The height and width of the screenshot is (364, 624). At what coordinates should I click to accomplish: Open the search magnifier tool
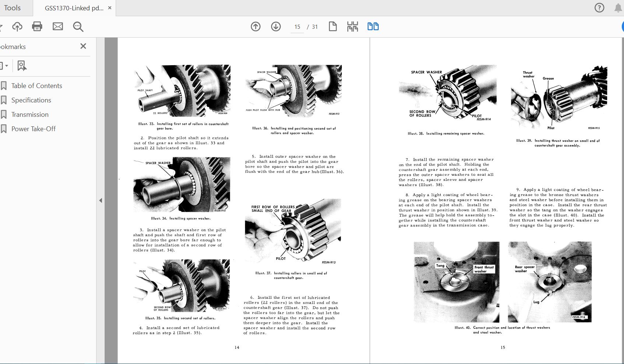pos(78,27)
